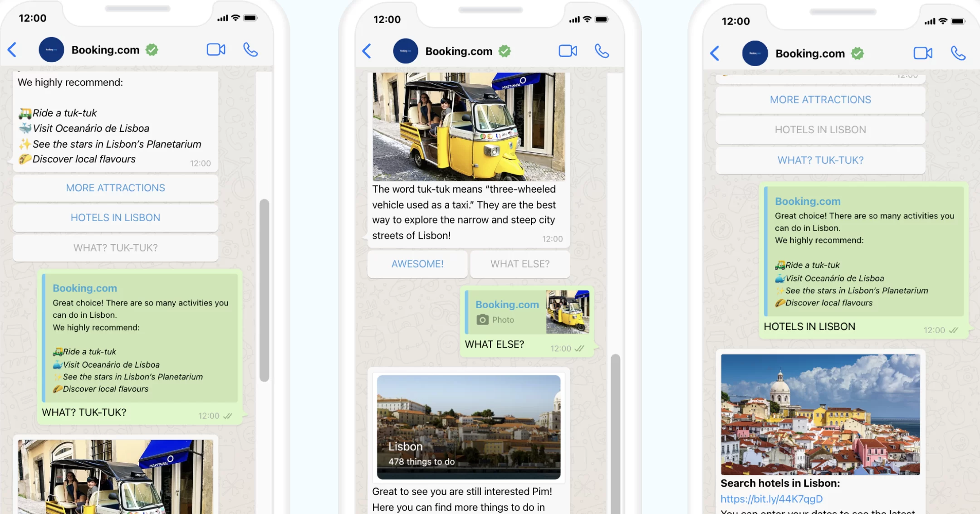Viewport: 980px width, 514px height.
Task: Tap the back arrow in the middle phone
Action: (x=367, y=51)
